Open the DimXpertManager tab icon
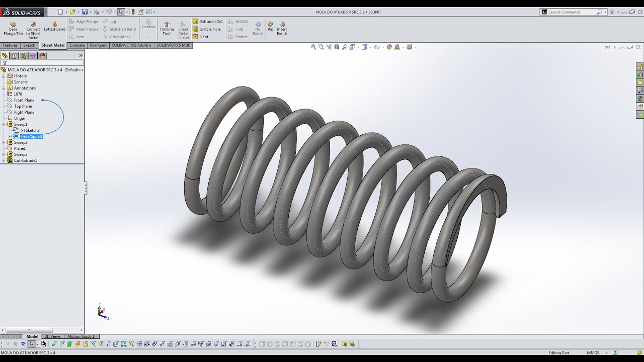Viewport: 644px width, 362px height. 33,56
